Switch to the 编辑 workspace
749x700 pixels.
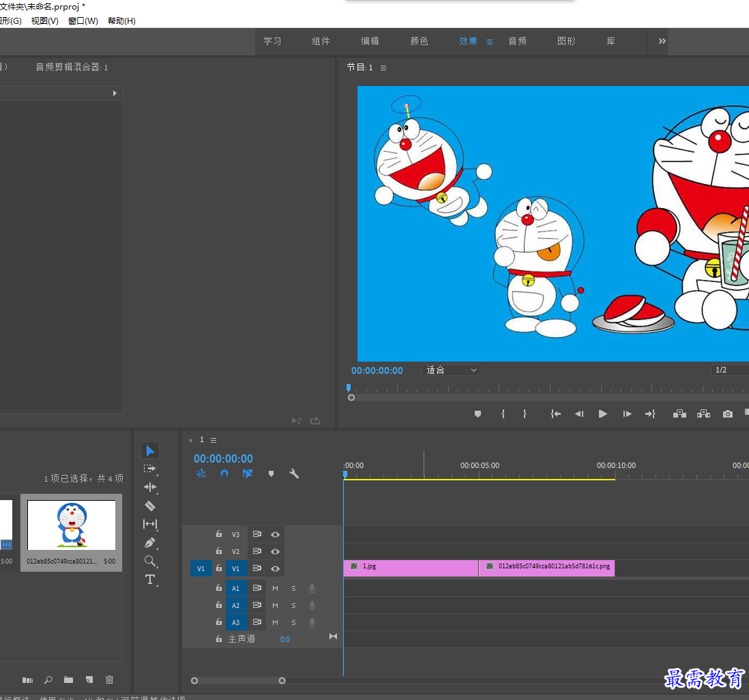tap(370, 41)
